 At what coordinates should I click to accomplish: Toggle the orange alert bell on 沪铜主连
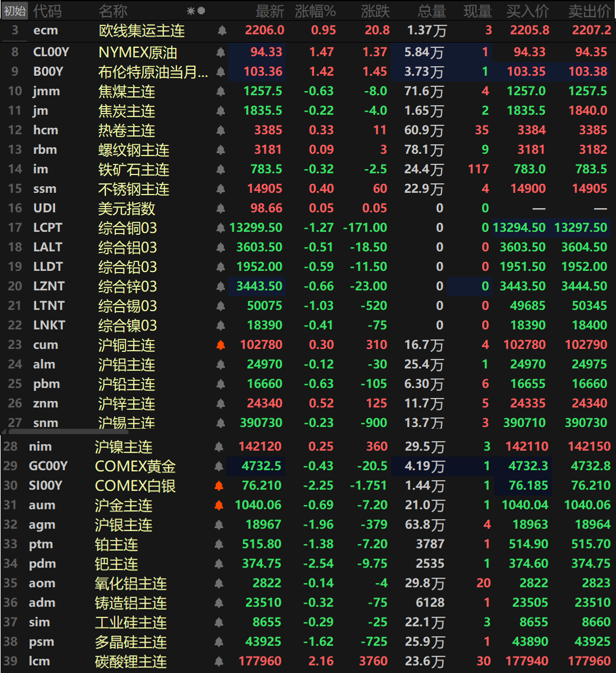pyautogui.click(x=221, y=345)
